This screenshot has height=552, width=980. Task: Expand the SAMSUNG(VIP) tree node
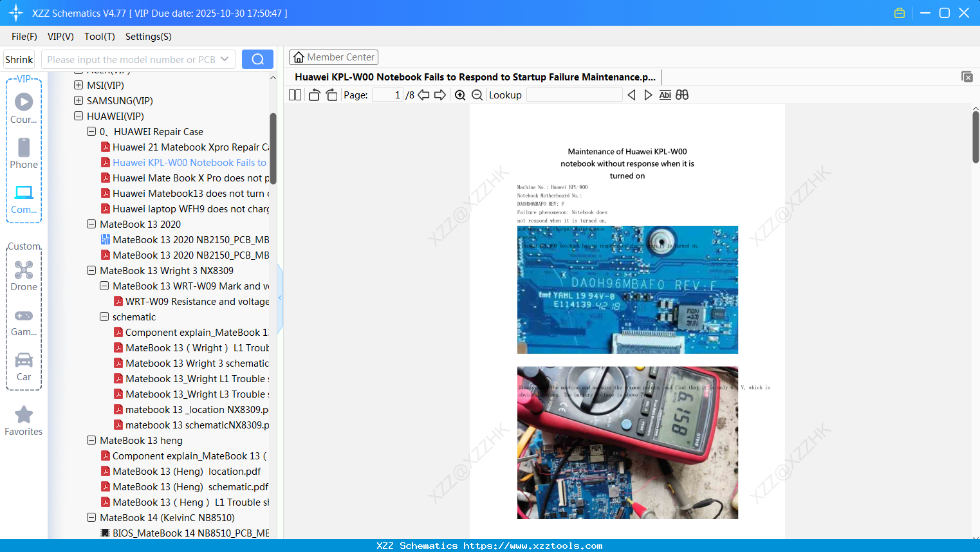[x=79, y=100]
